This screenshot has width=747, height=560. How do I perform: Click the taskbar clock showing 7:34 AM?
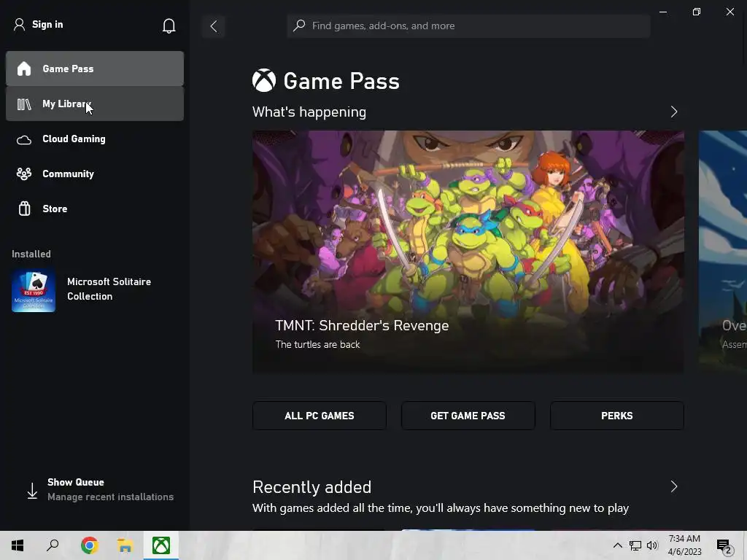coord(684,545)
